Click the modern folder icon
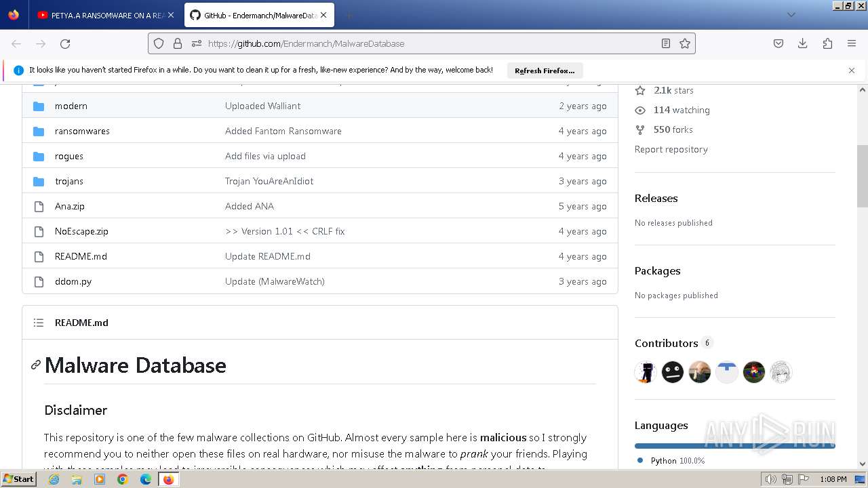 39,106
